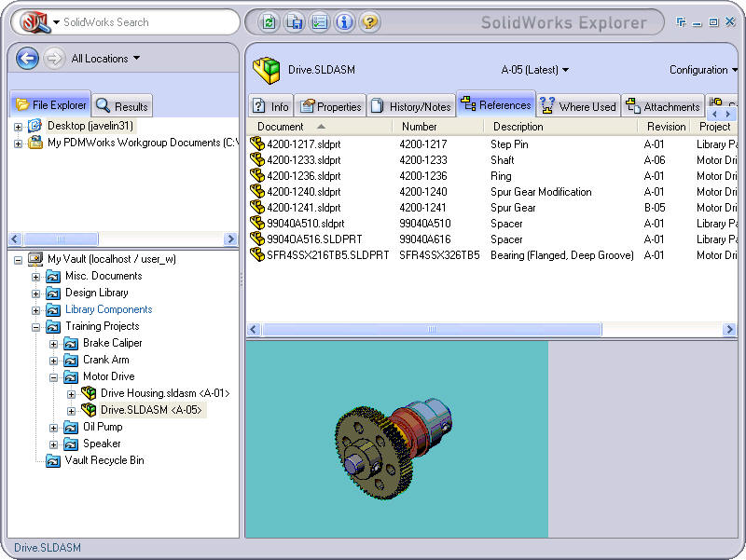Open Help via the yellow question mark icon
Image resolution: width=746 pixels, height=560 pixels.
369,22
